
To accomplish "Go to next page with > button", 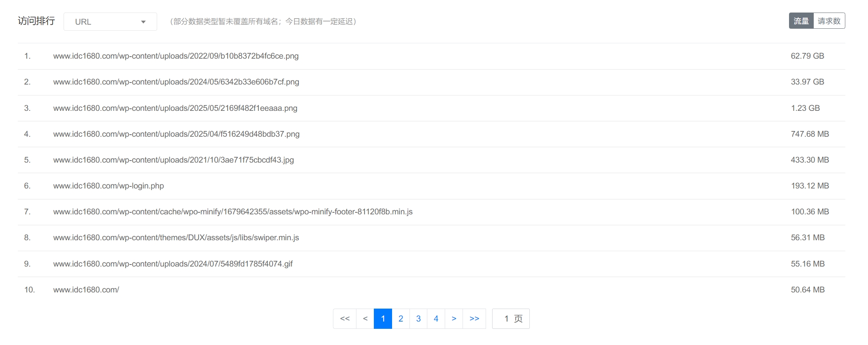I will tap(454, 319).
